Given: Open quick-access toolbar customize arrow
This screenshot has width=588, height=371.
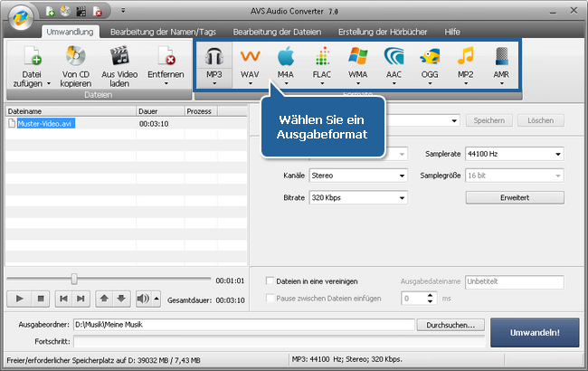Looking at the screenshot, I should tap(123, 11).
